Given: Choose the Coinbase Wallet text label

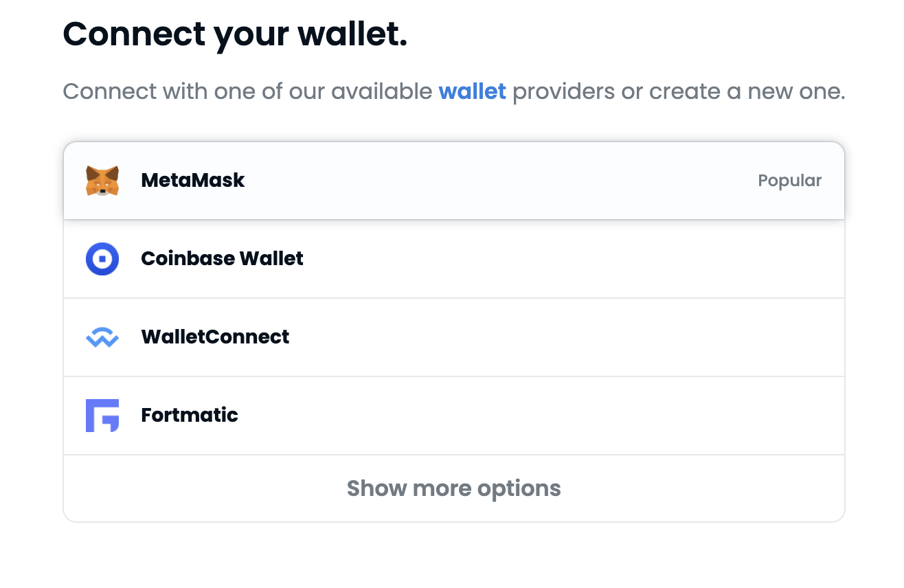Looking at the screenshot, I should 222,259.
